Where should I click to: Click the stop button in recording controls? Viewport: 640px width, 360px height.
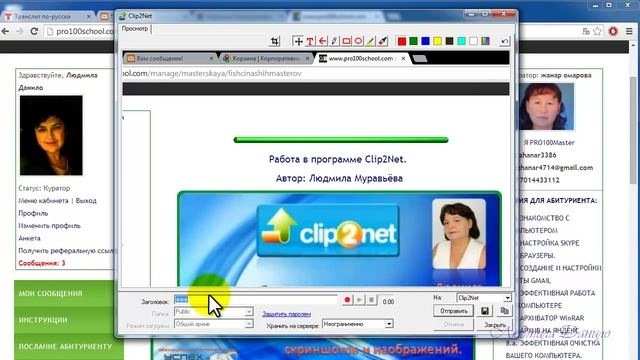pyautogui.click(x=371, y=300)
